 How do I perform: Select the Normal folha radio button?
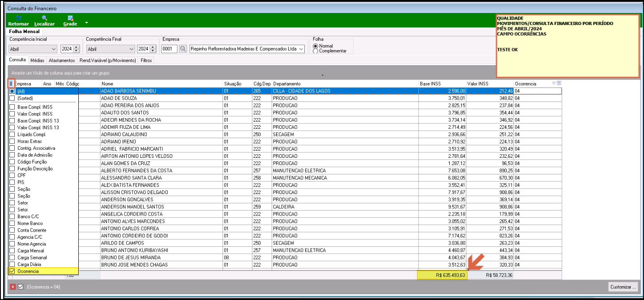click(316, 46)
